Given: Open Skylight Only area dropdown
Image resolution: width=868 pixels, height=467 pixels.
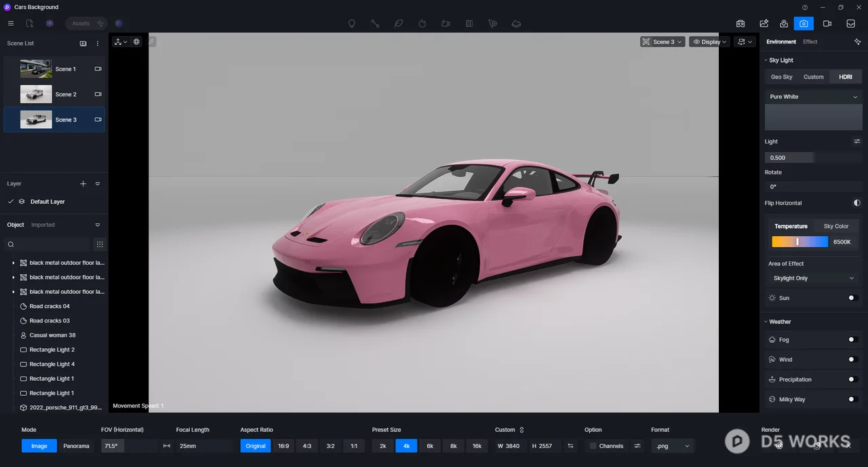Looking at the screenshot, I should point(813,278).
